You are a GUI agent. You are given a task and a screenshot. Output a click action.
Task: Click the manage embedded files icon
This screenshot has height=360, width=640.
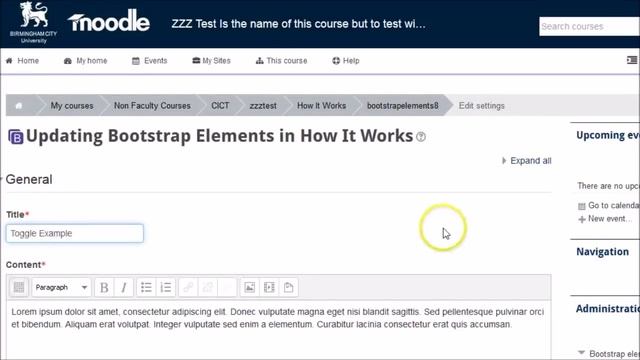coord(289,287)
